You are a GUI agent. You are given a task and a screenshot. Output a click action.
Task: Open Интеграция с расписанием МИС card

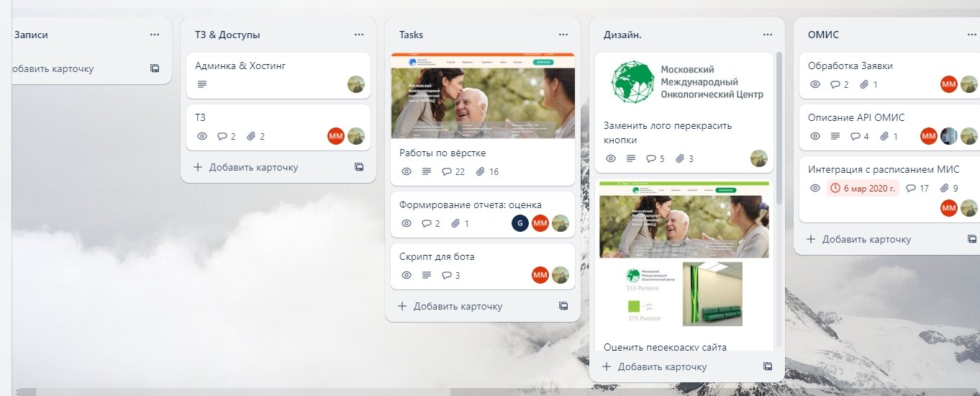point(890,189)
